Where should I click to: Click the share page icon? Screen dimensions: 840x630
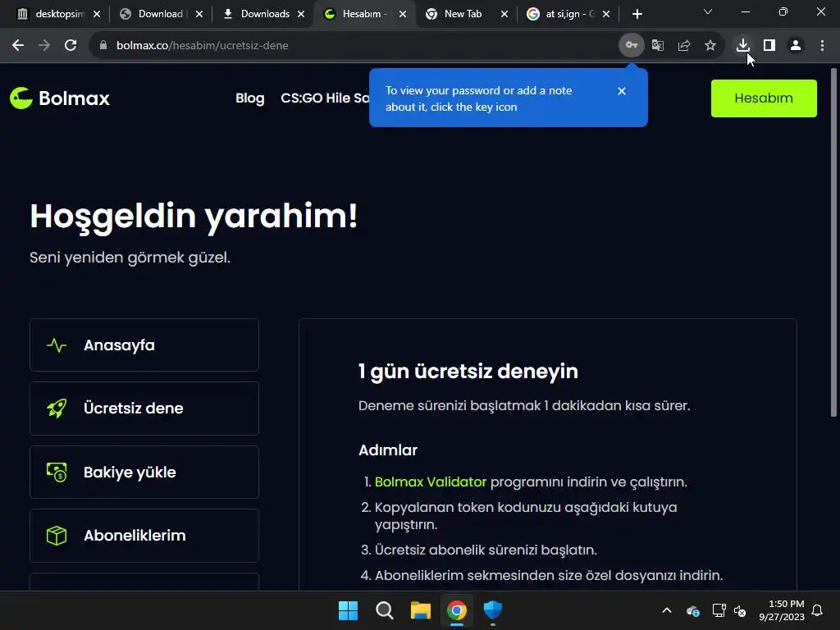tap(684, 46)
